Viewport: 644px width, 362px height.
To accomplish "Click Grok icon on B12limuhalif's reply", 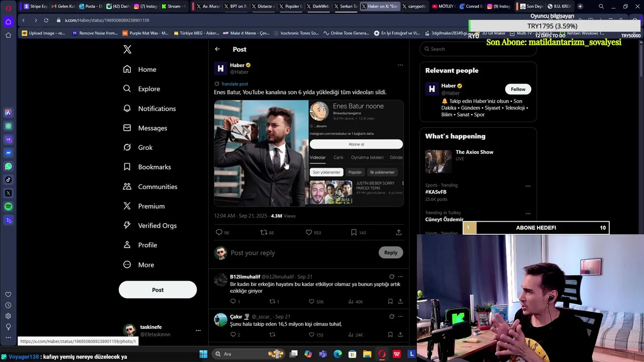I will [x=391, y=277].
